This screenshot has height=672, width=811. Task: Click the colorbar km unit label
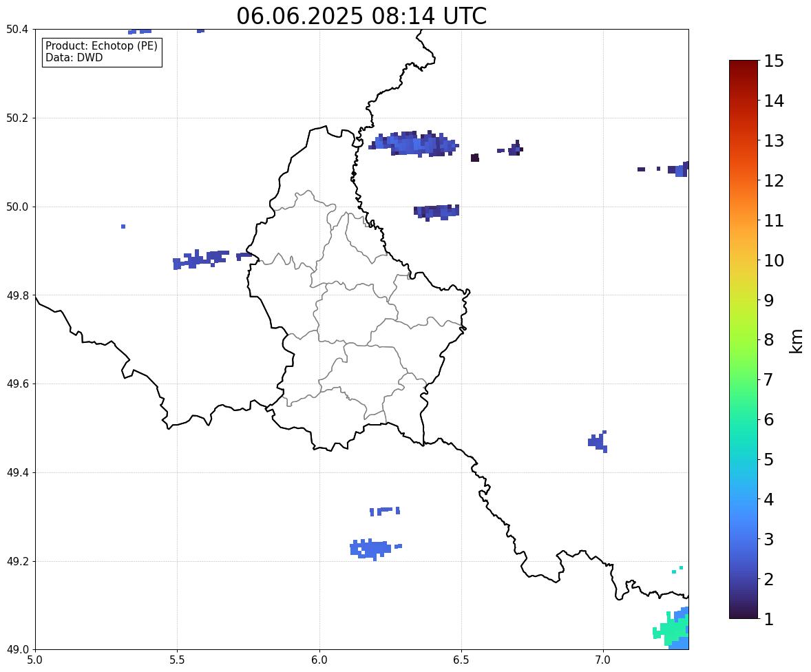click(796, 341)
